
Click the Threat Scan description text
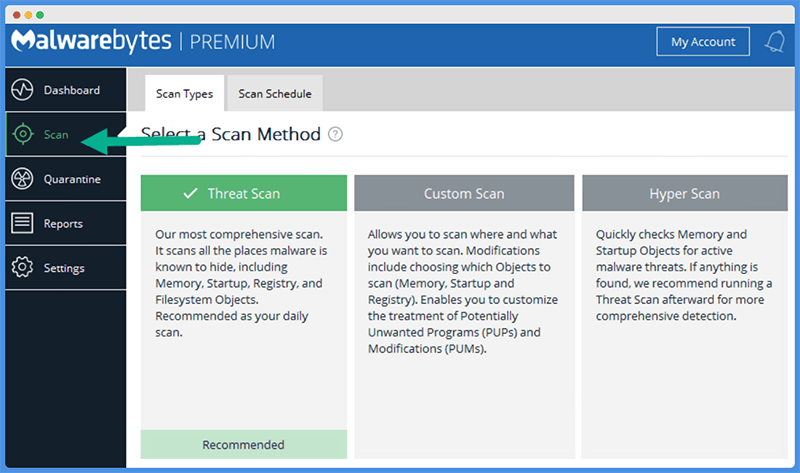pos(241,283)
